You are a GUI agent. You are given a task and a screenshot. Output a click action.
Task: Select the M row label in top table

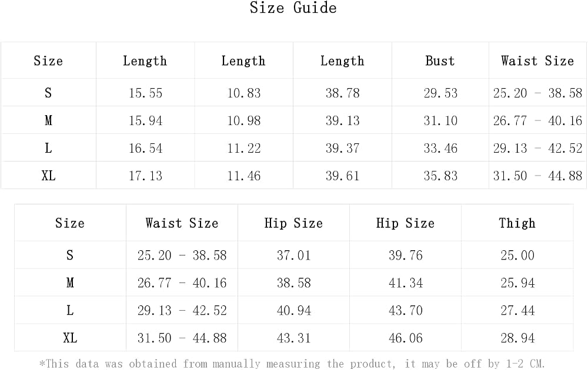tap(48, 120)
